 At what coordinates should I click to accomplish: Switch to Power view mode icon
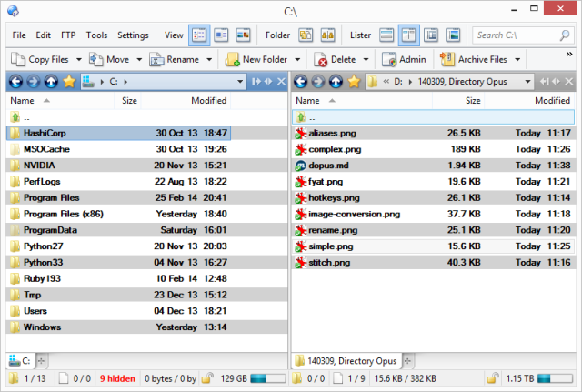tap(221, 35)
